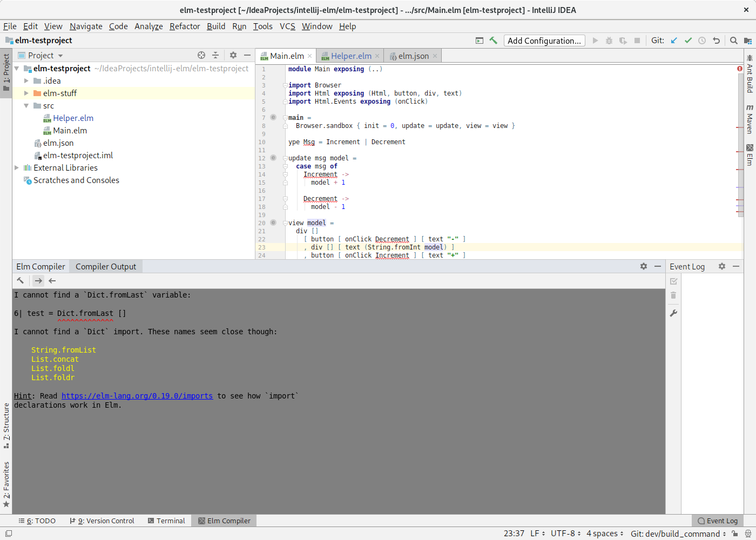Open the elm-lang.org imports hint link

[137, 395]
